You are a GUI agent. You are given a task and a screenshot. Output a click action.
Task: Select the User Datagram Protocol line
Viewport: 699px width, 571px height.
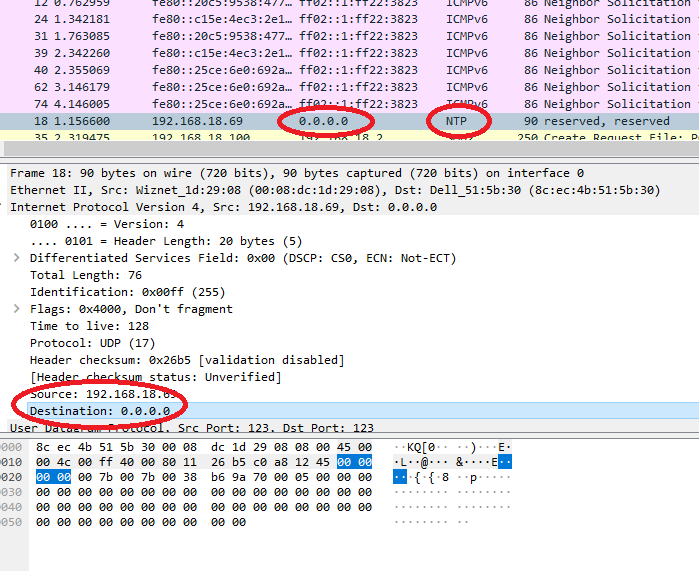click(192, 428)
